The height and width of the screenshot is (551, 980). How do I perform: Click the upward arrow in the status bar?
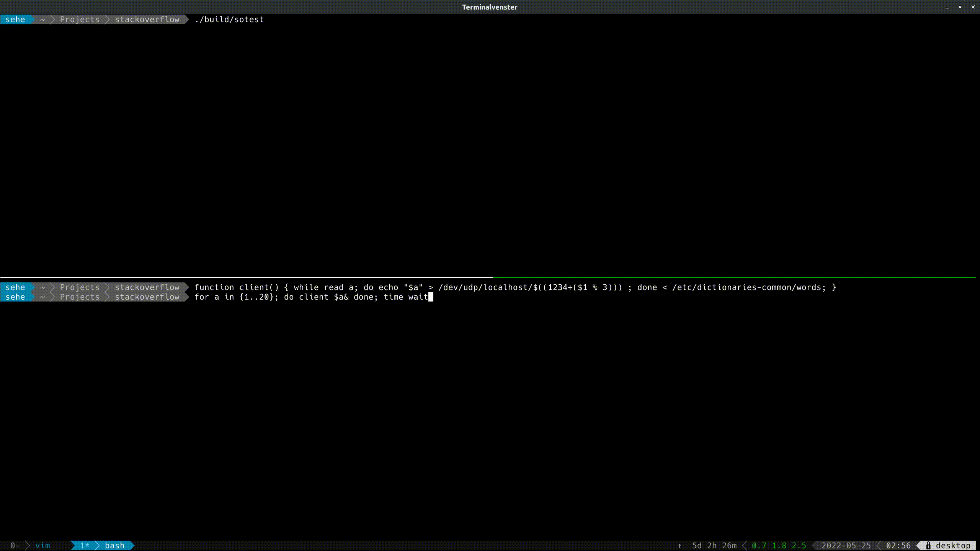click(679, 546)
